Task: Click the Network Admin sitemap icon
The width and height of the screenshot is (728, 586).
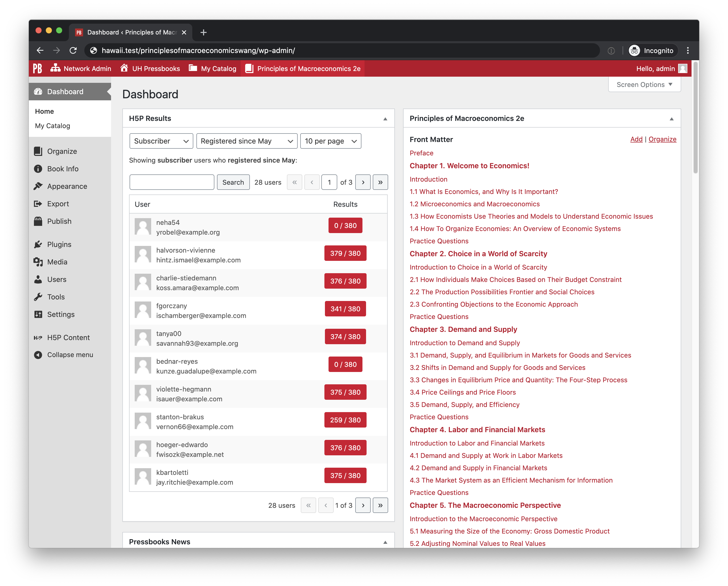Action: 55,68
